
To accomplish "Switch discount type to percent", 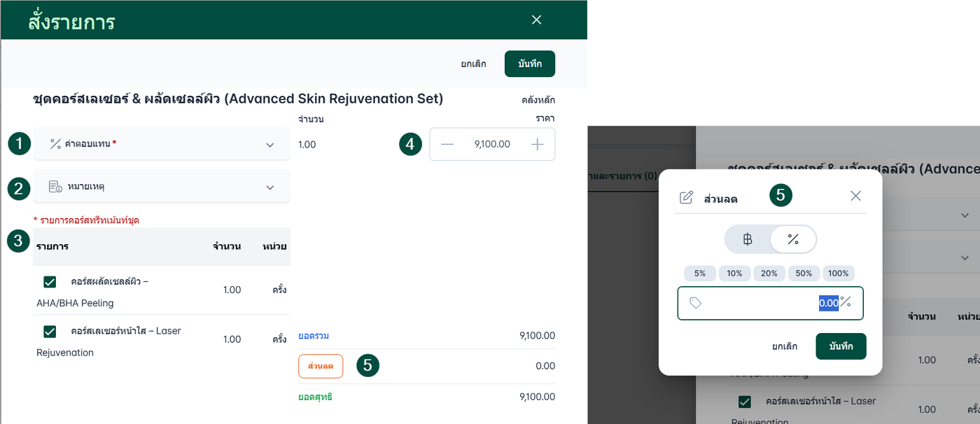I will pos(793,239).
